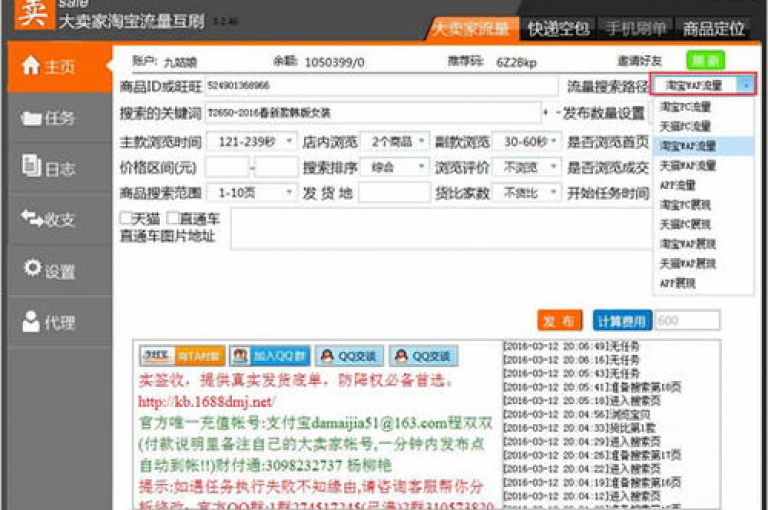The height and width of the screenshot is (510, 768).
Task: Open the 副款浏览 30-60秒 dropdown
Action: point(526,142)
